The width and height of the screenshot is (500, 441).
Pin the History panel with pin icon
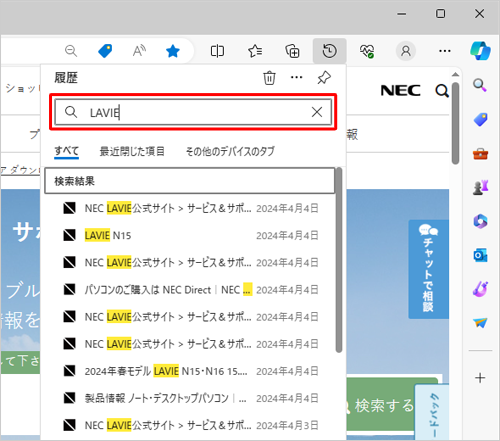(324, 78)
